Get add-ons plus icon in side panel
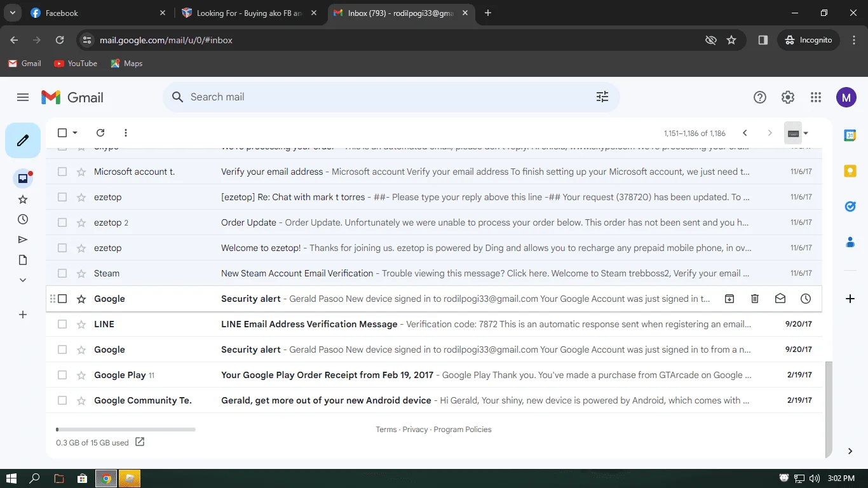 tap(850, 299)
